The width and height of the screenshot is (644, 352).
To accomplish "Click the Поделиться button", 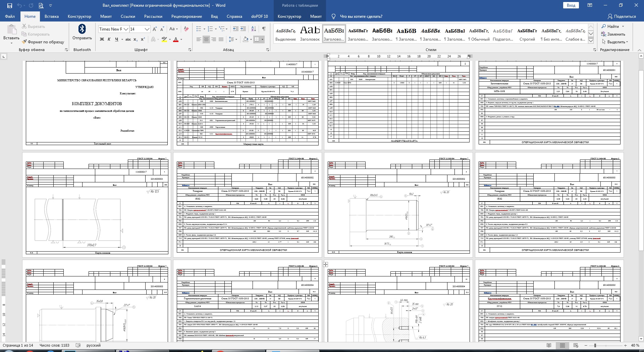I will pyautogui.click(x=622, y=16).
